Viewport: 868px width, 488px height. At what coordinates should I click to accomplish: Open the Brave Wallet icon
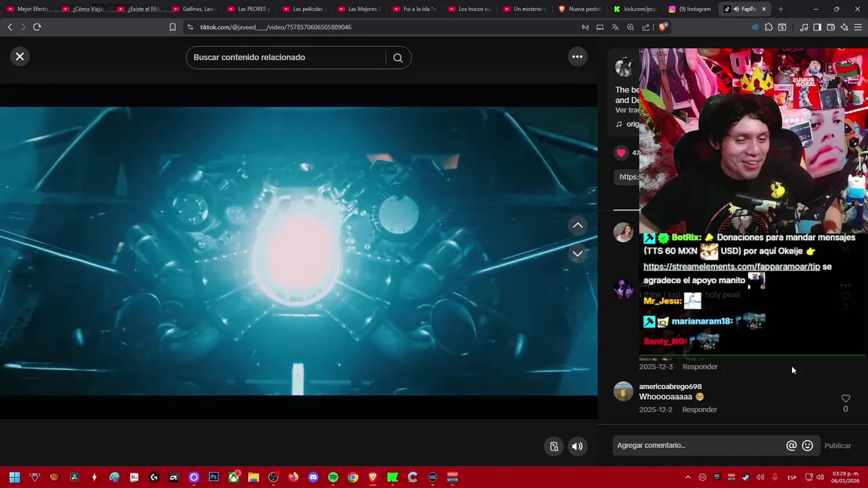(x=831, y=27)
